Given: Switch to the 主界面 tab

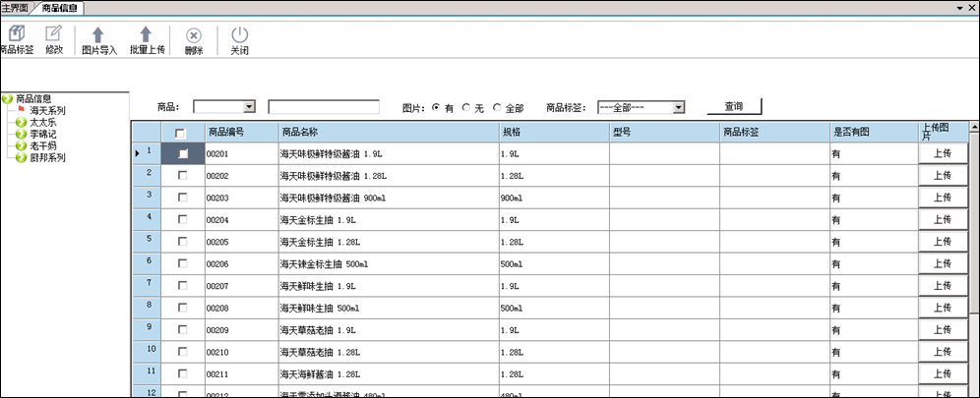Looking at the screenshot, I should tap(15, 7).
